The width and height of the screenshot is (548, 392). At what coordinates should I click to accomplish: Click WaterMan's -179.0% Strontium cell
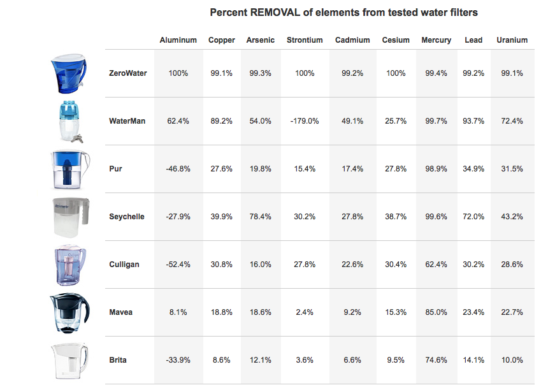pos(305,121)
